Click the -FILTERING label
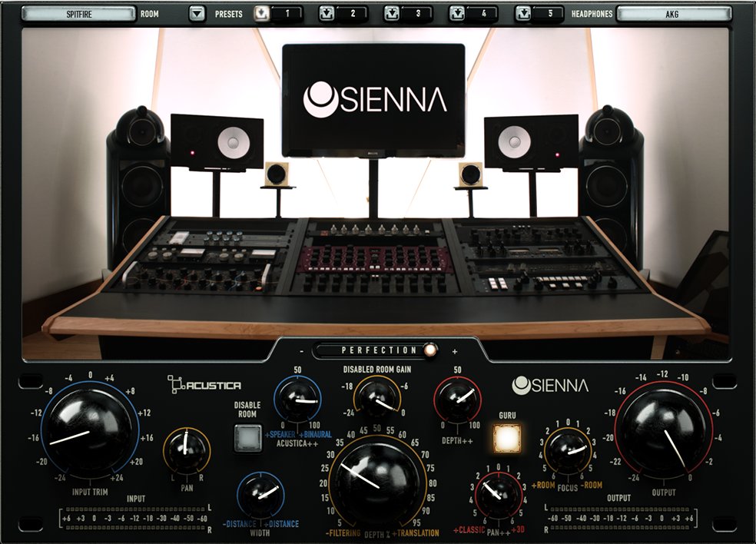 (x=343, y=533)
